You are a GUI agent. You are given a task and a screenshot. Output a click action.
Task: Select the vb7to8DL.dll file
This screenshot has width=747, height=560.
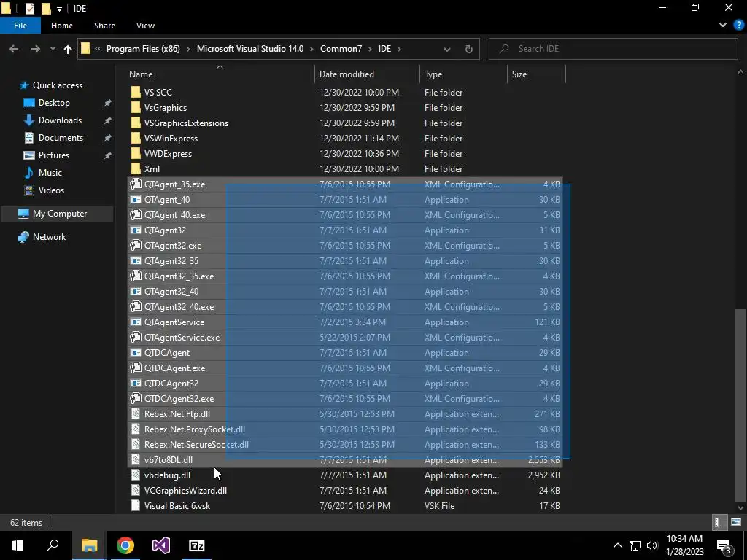(x=169, y=459)
